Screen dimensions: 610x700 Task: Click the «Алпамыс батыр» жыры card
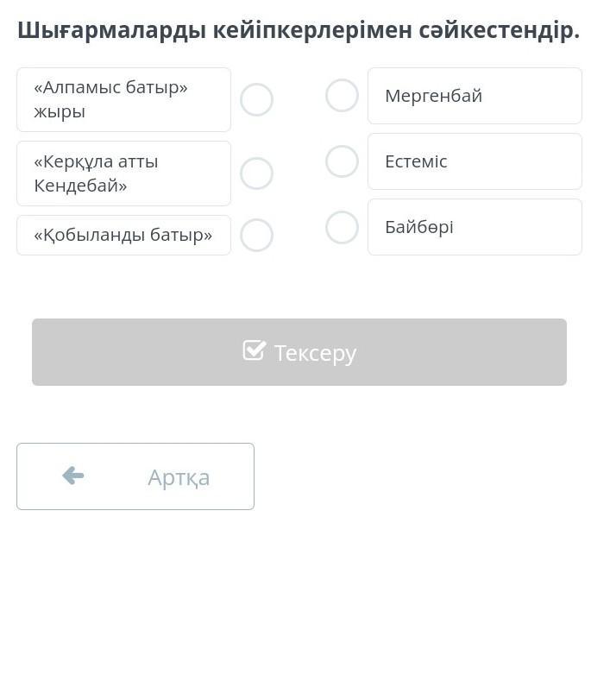pos(123,99)
